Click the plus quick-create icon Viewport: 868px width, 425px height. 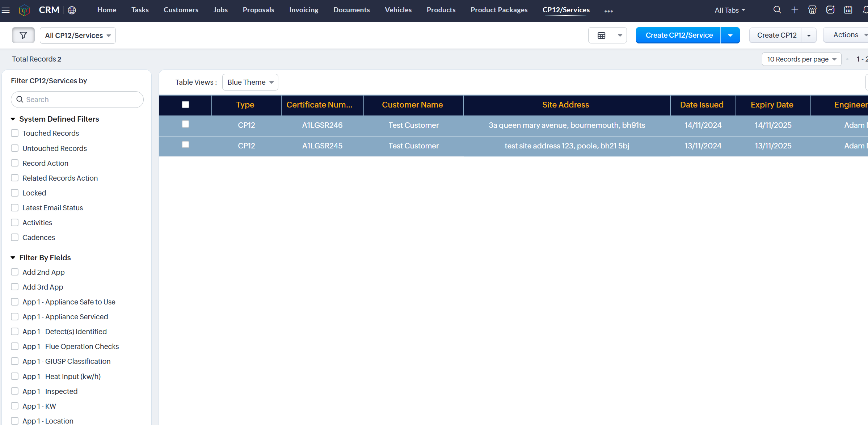click(x=795, y=10)
